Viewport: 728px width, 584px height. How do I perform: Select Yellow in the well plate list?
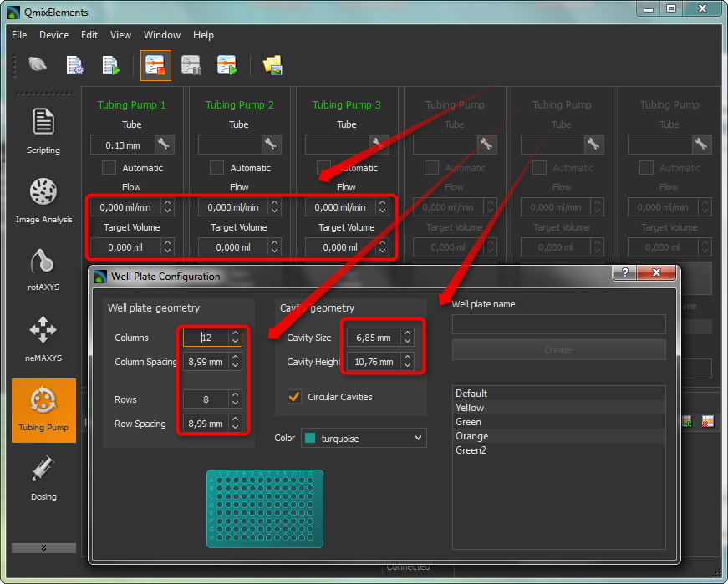(x=470, y=408)
